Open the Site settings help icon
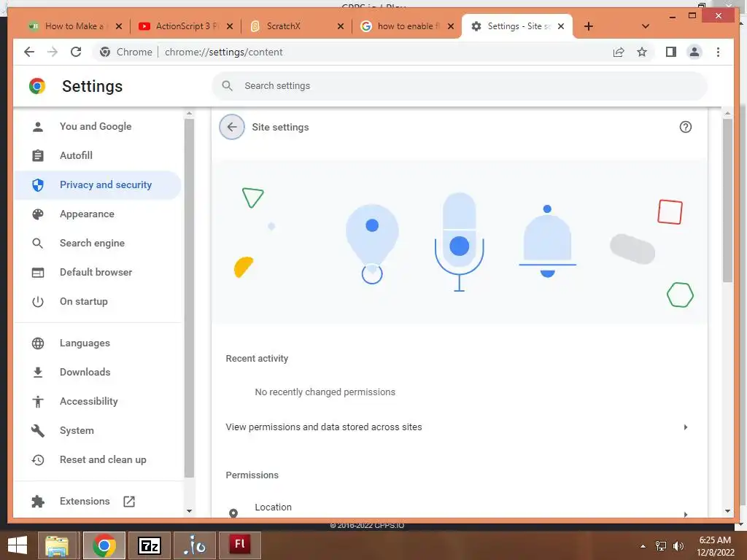This screenshot has width=747, height=560. [685, 127]
